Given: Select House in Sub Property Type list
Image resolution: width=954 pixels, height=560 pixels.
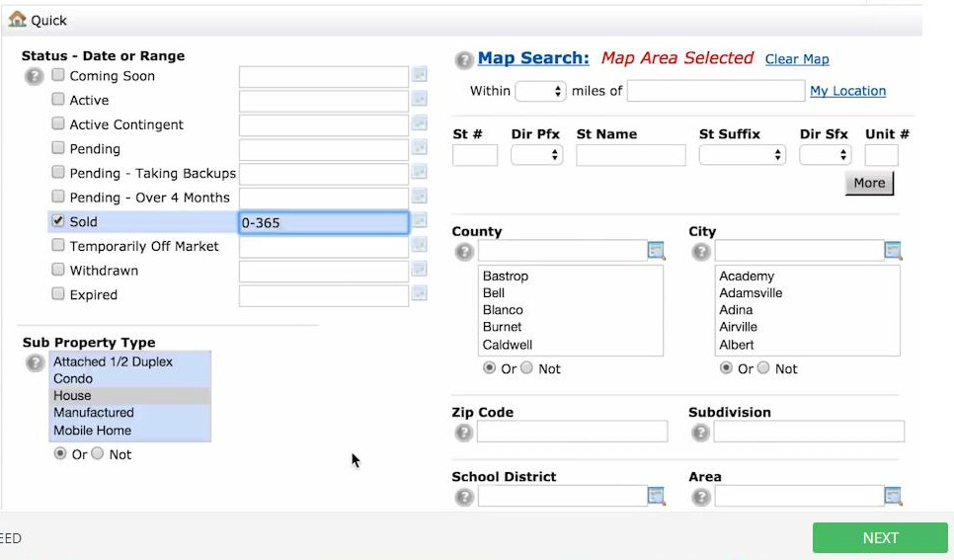Looking at the screenshot, I should click(129, 396).
